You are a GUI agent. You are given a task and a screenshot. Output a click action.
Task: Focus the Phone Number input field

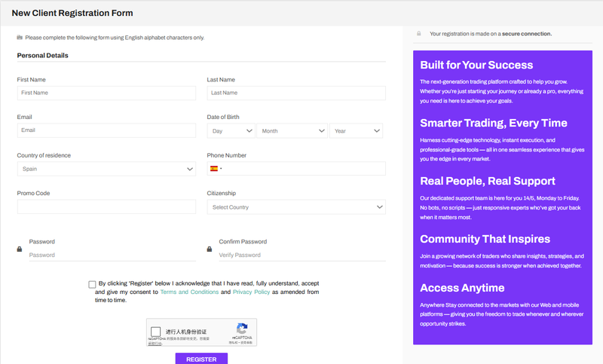point(296,168)
